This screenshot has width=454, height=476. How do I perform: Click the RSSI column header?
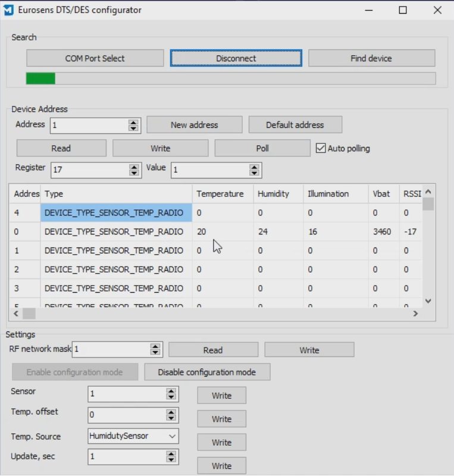(x=411, y=194)
